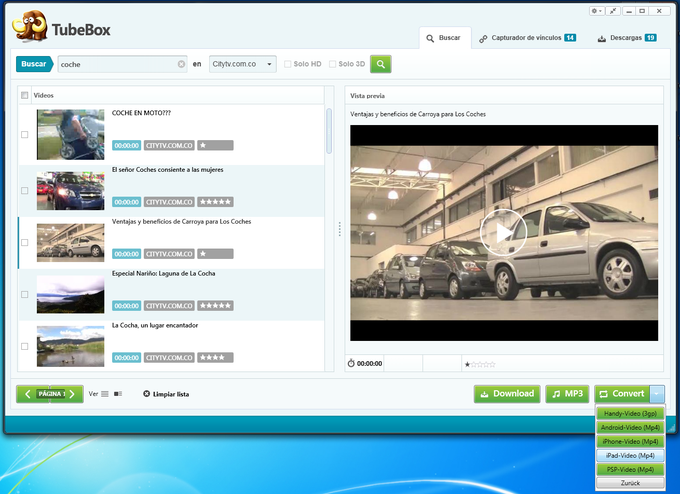Choose iPad-Video (Mp4) conversion option
The height and width of the screenshot is (494, 680).
630,455
